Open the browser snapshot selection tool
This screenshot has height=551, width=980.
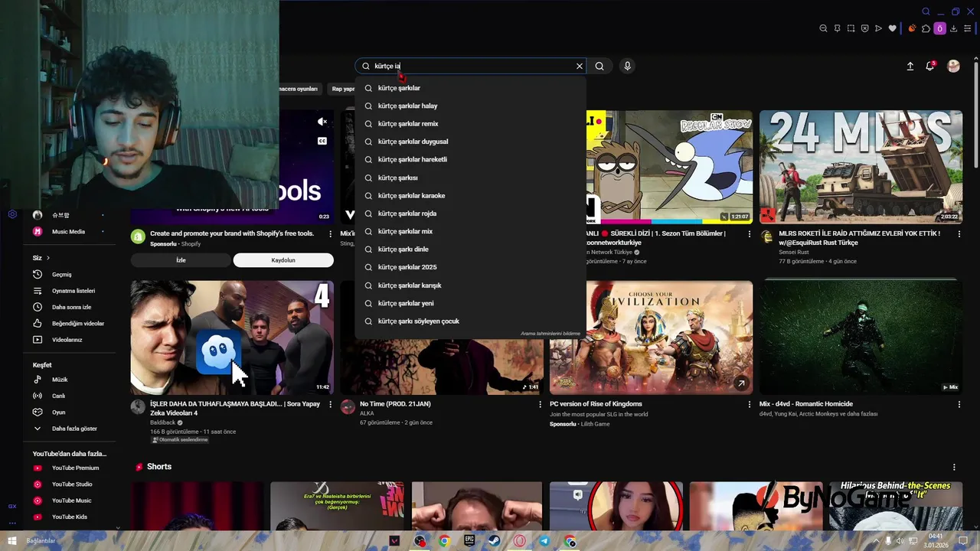click(851, 28)
